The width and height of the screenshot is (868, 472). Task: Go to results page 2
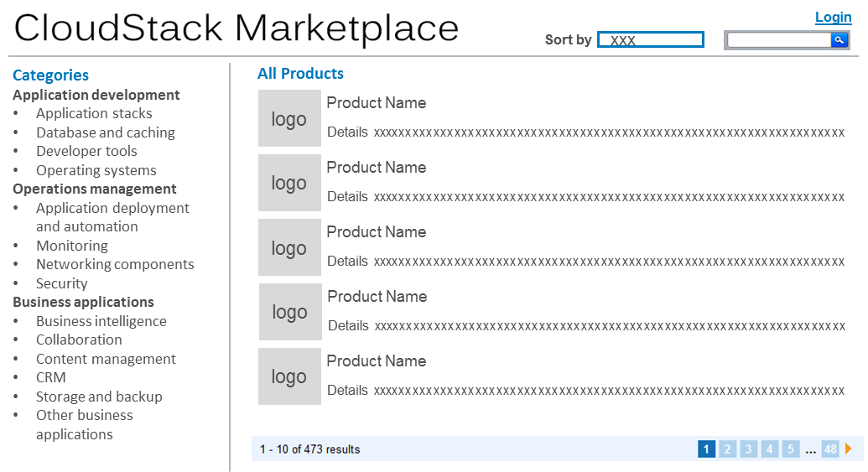(x=727, y=449)
